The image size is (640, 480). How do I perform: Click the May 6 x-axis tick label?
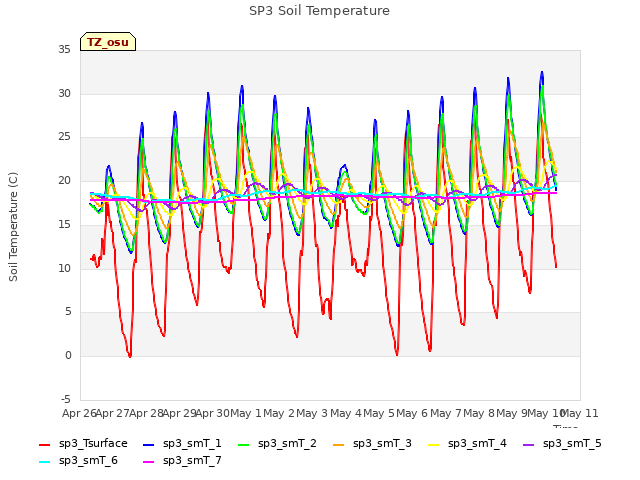[x=412, y=413]
